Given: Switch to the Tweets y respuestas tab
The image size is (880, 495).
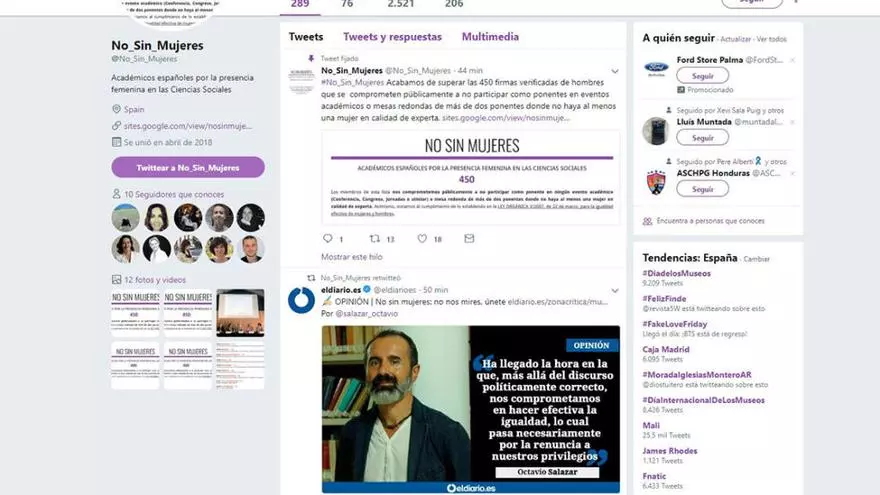Looking at the screenshot, I should (392, 37).
